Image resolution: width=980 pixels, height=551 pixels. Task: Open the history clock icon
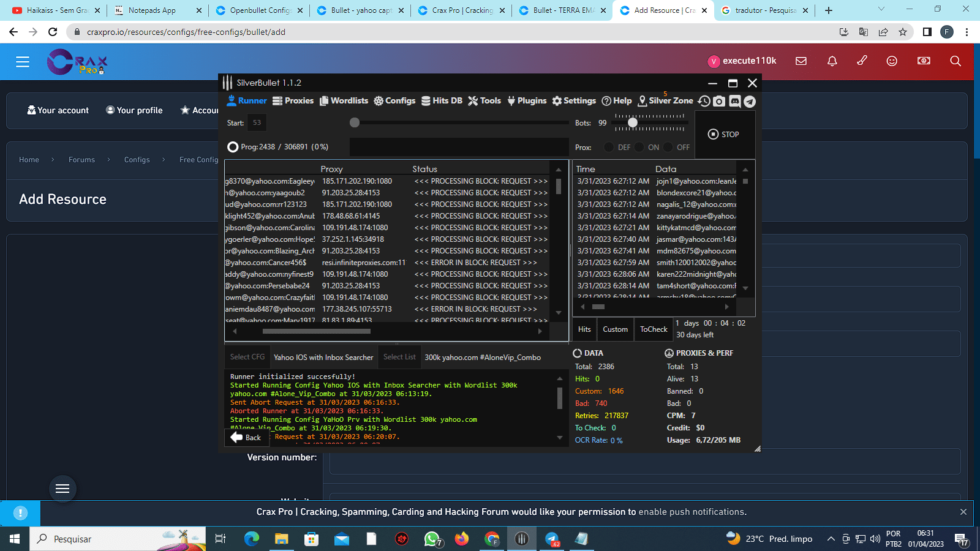[704, 101]
